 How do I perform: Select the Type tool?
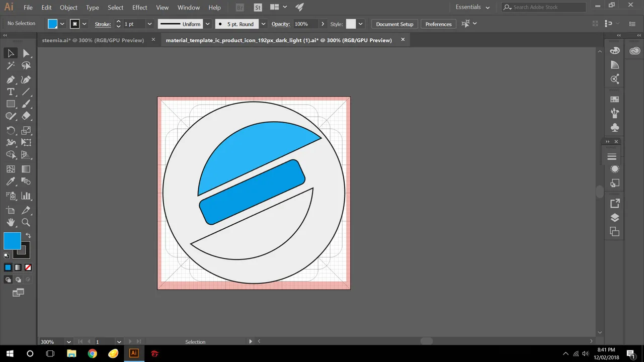click(11, 92)
